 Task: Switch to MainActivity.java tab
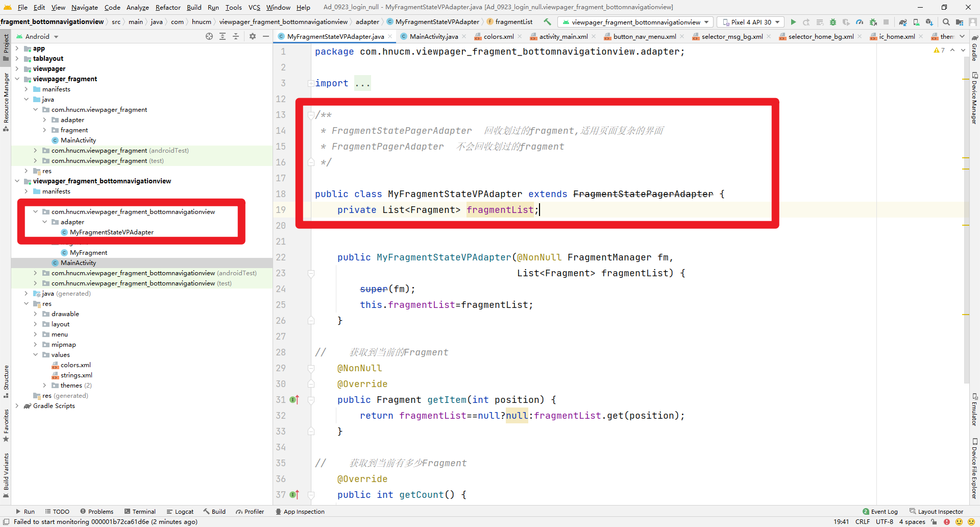433,36
